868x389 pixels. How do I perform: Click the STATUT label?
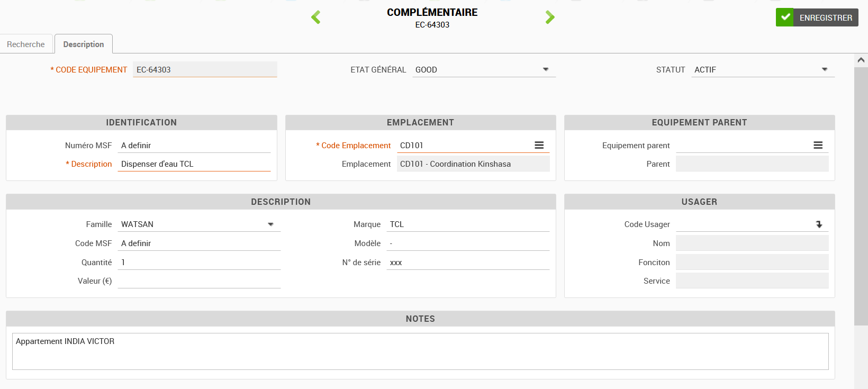pyautogui.click(x=671, y=70)
